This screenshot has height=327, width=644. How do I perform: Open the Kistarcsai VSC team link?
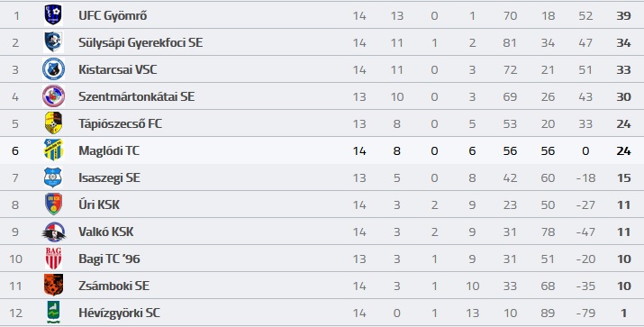pyautogui.click(x=118, y=69)
